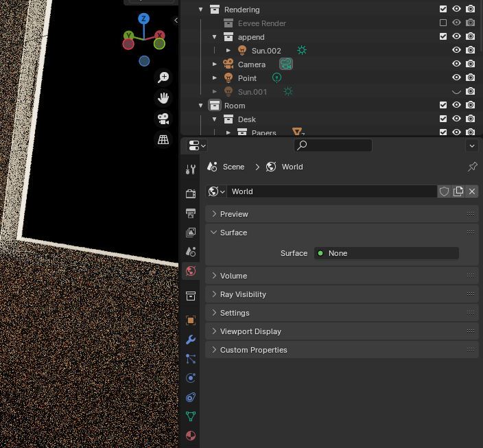This screenshot has height=448, width=483.
Task: Click the X axis on navigation gizmo
Action: point(160,35)
